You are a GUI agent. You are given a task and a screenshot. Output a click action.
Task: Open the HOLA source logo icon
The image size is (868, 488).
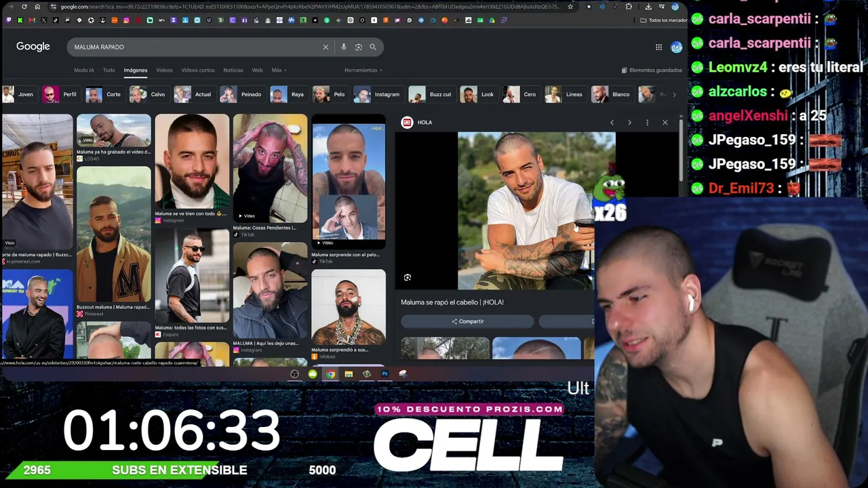(x=407, y=123)
